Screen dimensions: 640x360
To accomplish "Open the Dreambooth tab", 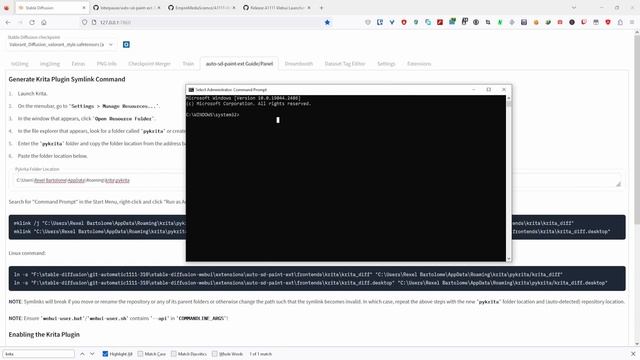I will point(299,64).
